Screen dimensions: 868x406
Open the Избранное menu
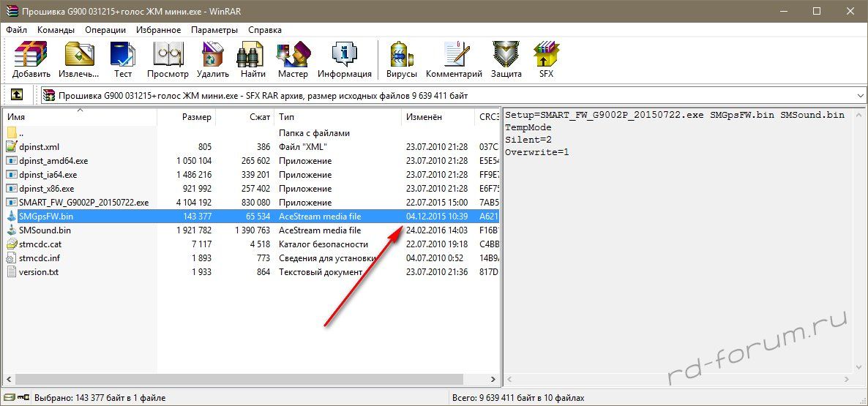pos(159,30)
